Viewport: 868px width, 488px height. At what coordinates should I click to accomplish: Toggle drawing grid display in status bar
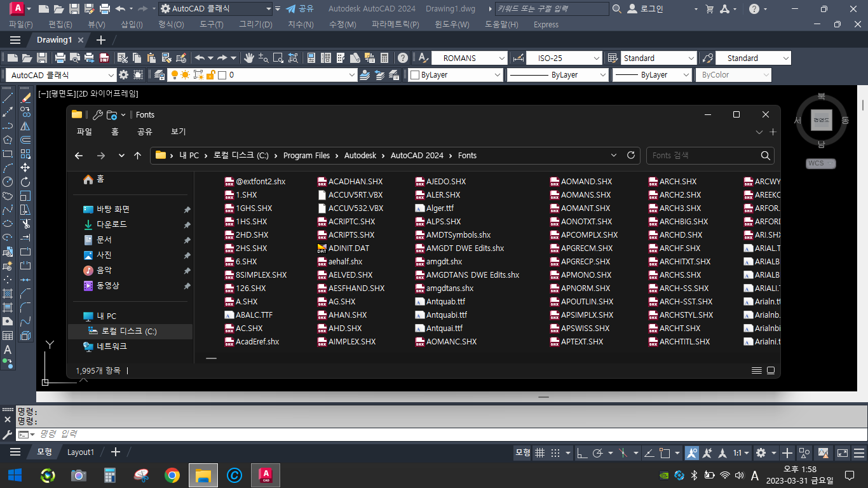(540, 453)
